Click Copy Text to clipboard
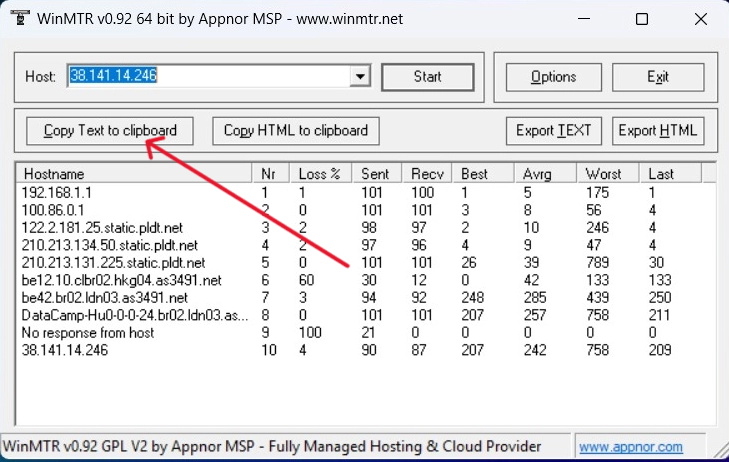This screenshot has width=729, height=462. point(110,130)
